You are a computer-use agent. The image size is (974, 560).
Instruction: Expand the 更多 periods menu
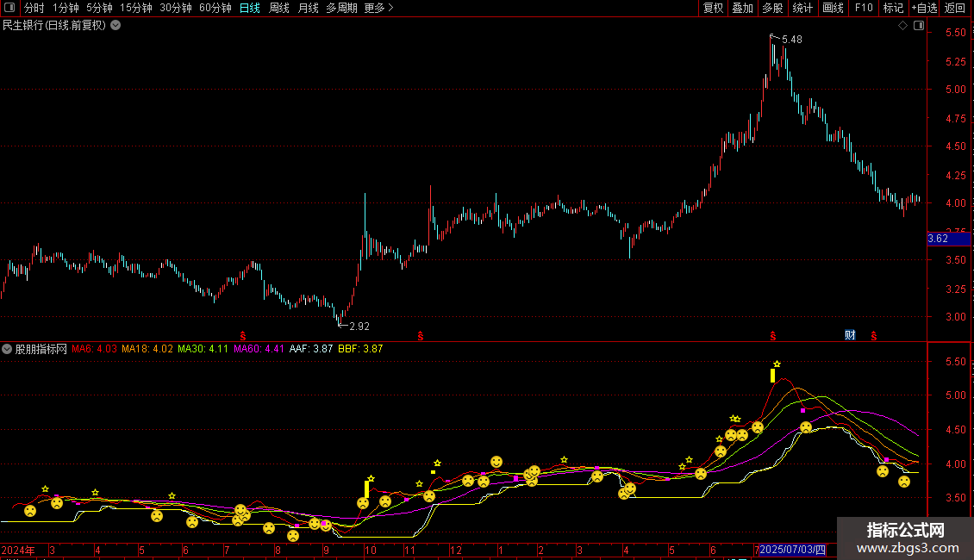[378, 8]
